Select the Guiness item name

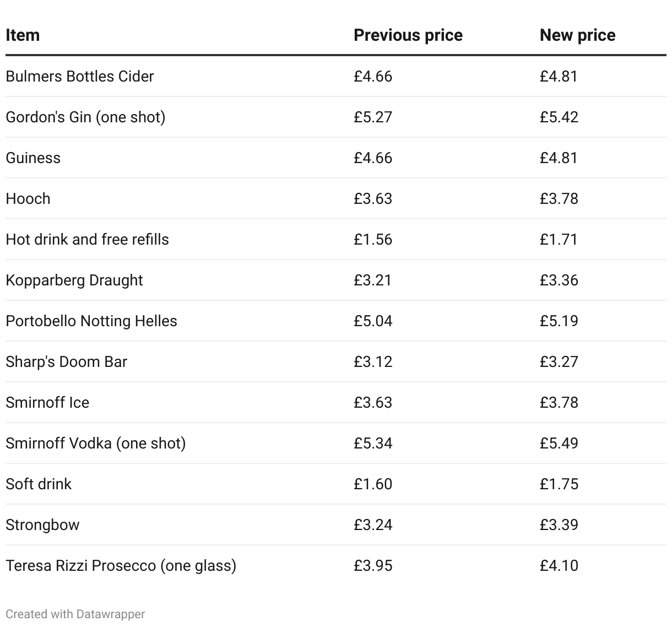[33, 158]
